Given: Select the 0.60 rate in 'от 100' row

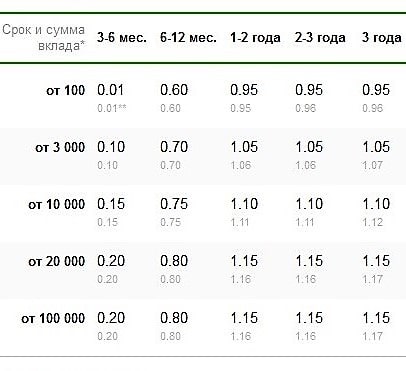Looking at the screenshot, I should pyautogui.click(x=174, y=90).
